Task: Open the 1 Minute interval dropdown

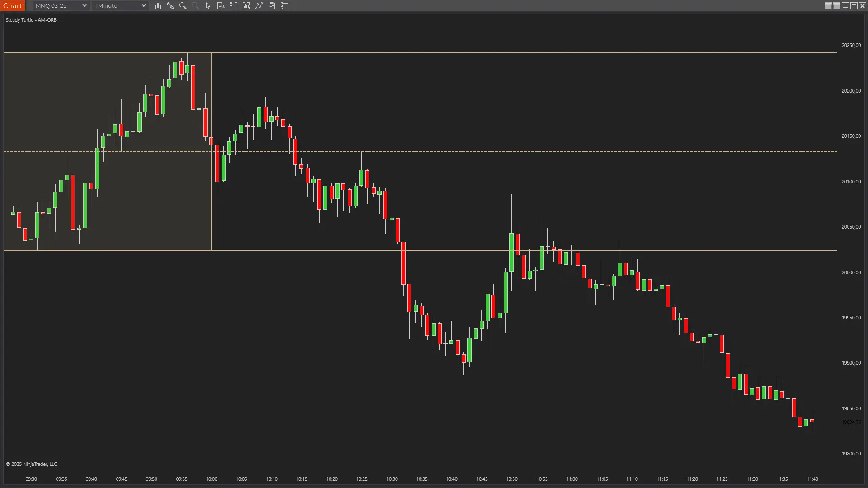Action: [120, 6]
